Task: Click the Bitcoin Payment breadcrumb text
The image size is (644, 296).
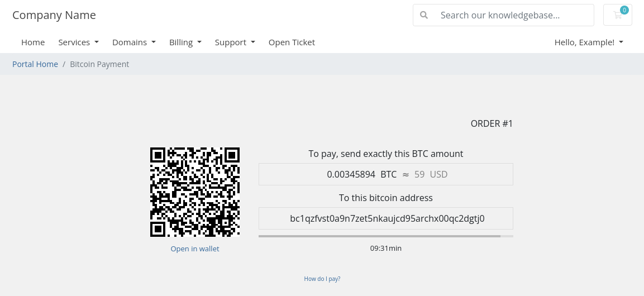Action: point(99,64)
